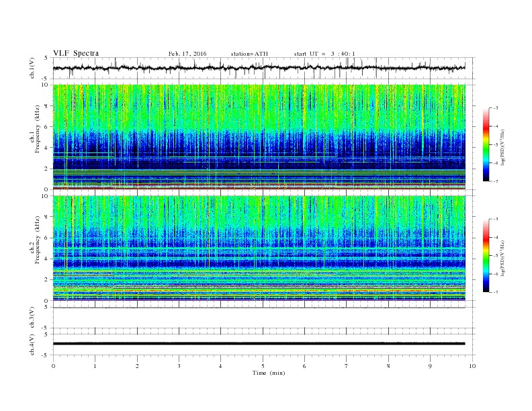Click the "-3" tick on ch.1 colorbar
This screenshot has height=411, width=532.
click(x=496, y=108)
